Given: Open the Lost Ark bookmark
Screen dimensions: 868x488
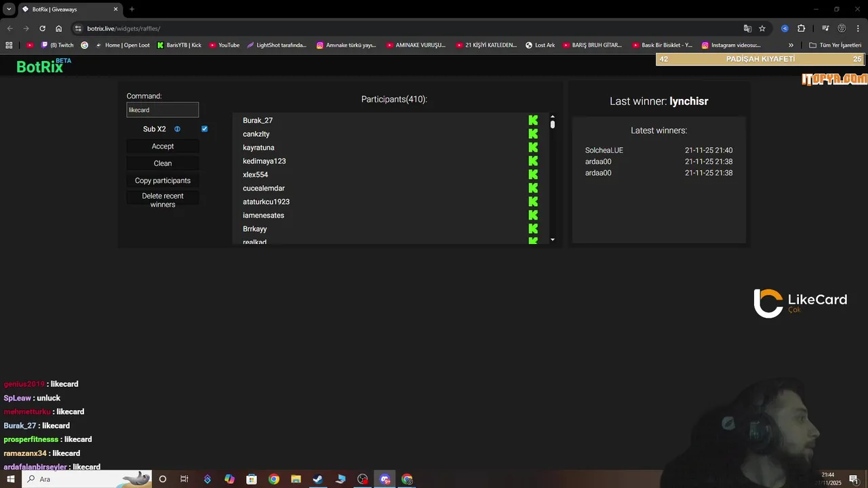Looking at the screenshot, I should [x=540, y=45].
